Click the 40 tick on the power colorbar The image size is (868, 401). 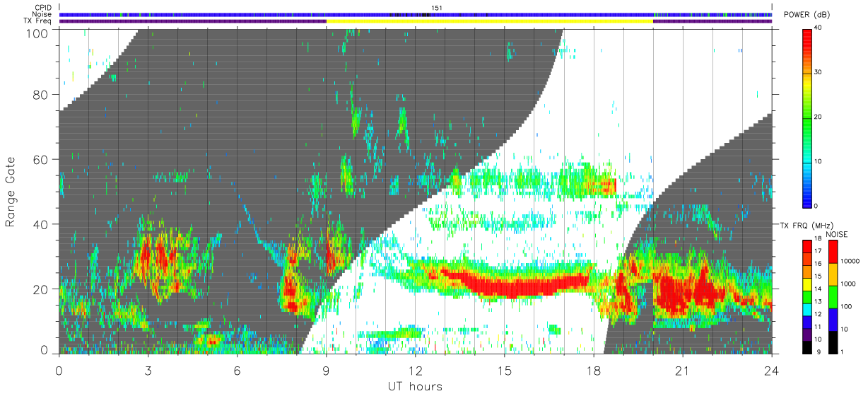[818, 28]
